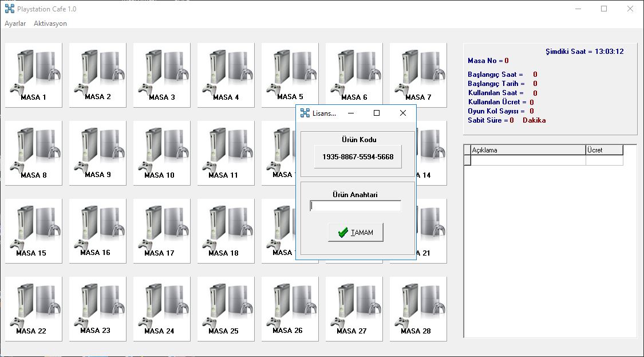644x357 pixels.
Task: Open the Ayarlar menu
Action: pyautogui.click(x=15, y=23)
